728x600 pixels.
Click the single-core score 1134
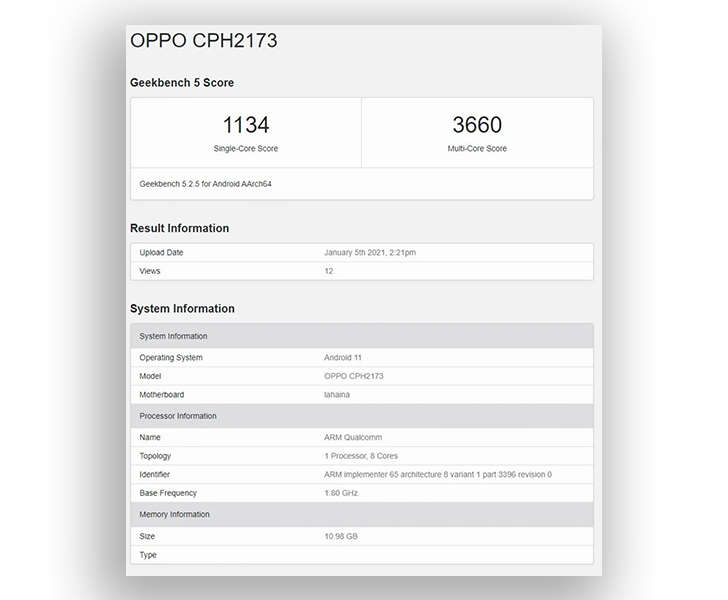click(246, 124)
